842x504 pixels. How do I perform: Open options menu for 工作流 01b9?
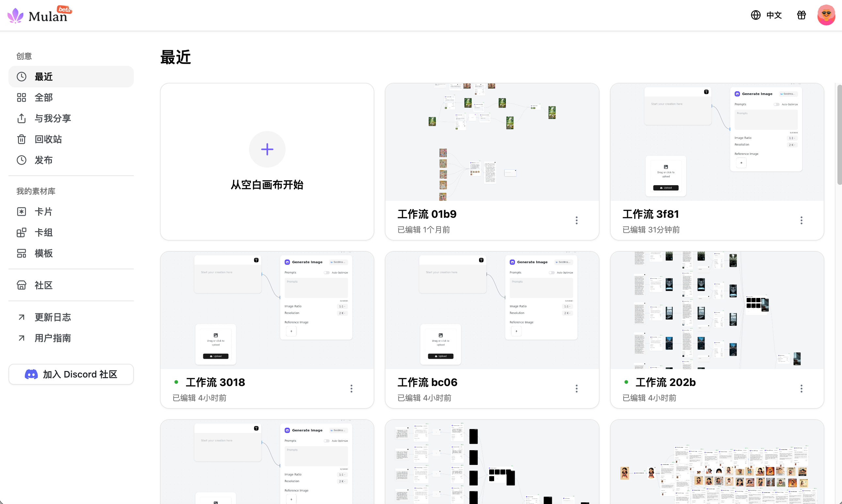[x=576, y=220]
